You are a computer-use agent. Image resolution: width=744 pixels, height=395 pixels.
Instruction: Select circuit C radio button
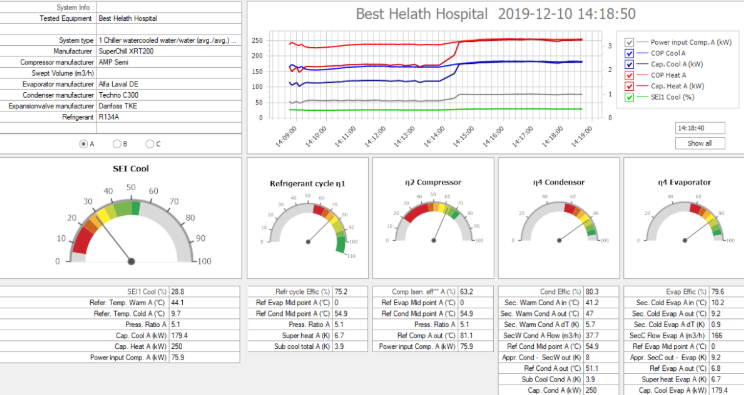click(x=150, y=144)
